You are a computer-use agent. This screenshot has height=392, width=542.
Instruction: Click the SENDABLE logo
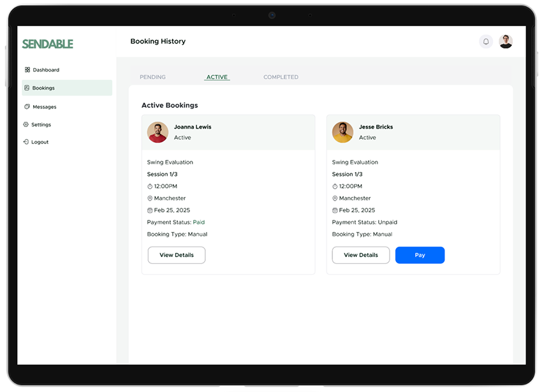pyautogui.click(x=48, y=44)
